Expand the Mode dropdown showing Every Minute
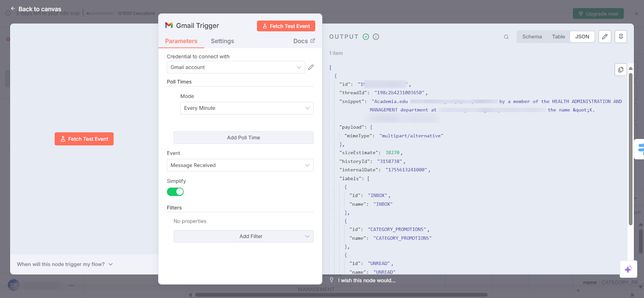Viewport: 644px width, 298px height. [x=246, y=108]
